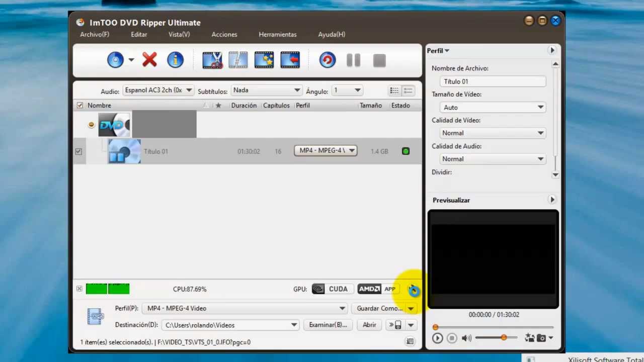
Task: Toggle the Título 01 row checkbox
Action: click(x=78, y=151)
